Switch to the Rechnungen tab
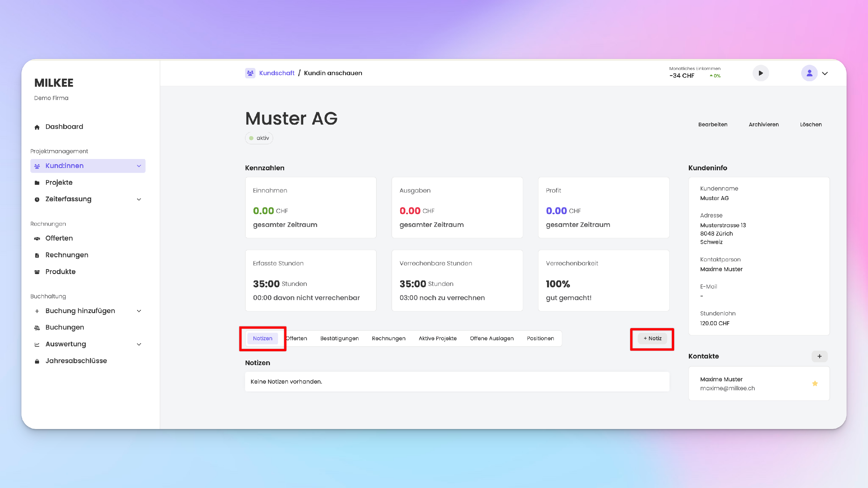This screenshot has height=488, width=868. [389, 338]
